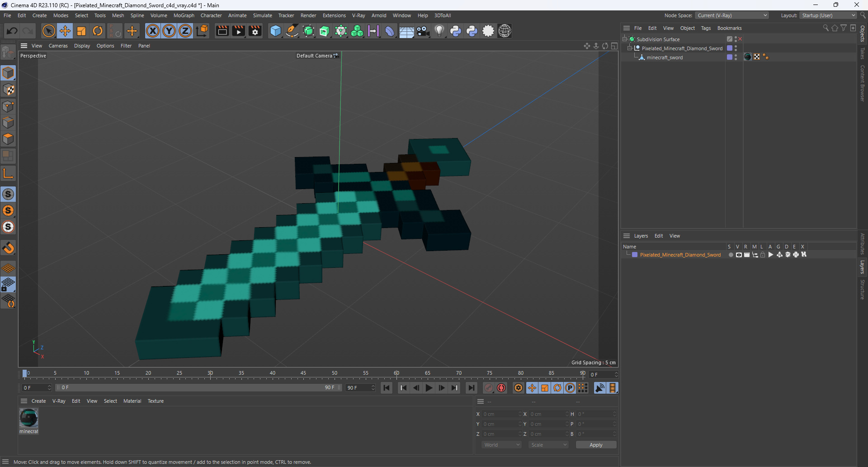
Task: Click the Undo arrow icon
Action: pyautogui.click(x=12, y=31)
